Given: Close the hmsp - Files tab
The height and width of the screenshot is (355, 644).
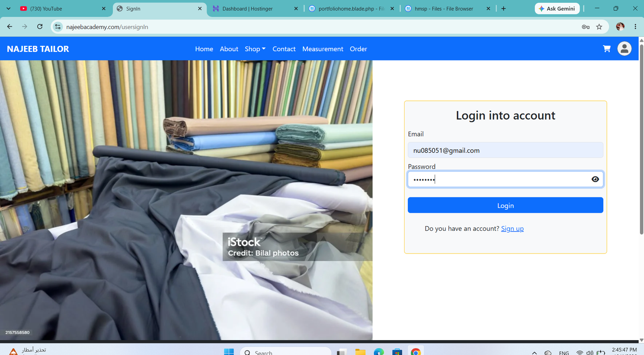Looking at the screenshot, I should coord(488,8).
